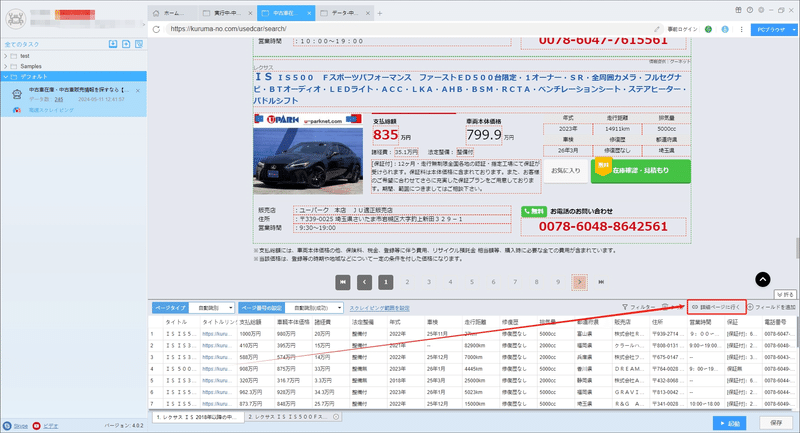This screenshot has height=433, width=800.
Task: Jump to the last results page icon
Action: pos(601,282)
